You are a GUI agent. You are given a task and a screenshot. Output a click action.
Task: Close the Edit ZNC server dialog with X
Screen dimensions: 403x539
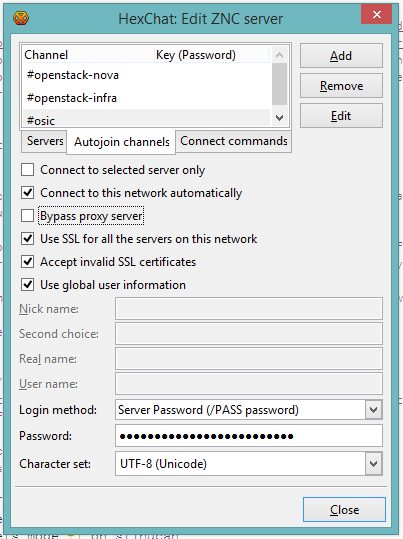click(377, 14)
